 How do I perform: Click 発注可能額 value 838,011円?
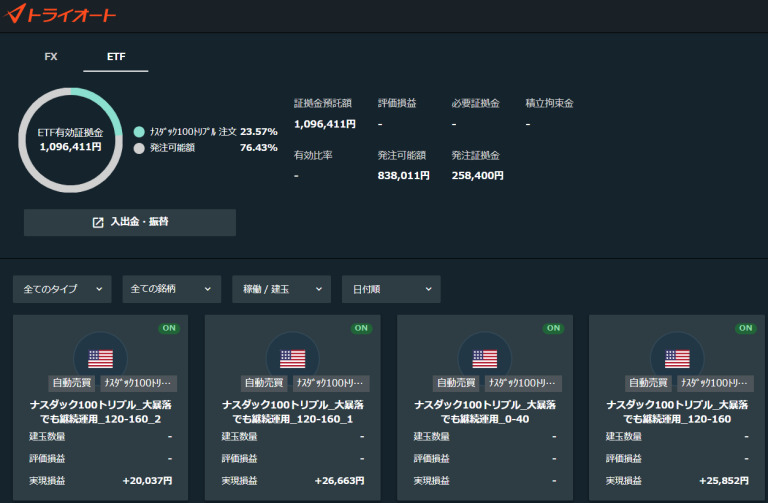click(404, 175)
